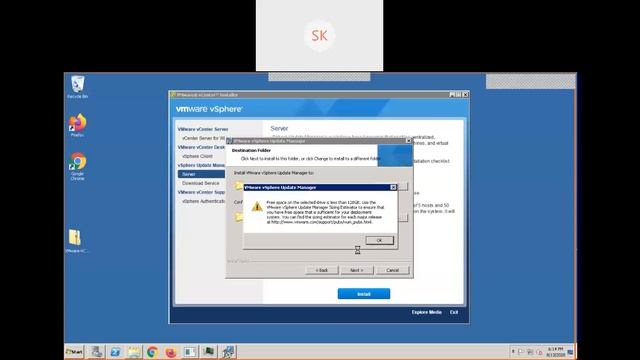Select Server under vSphere Update Manager
The image size is (640, 360).
click(x=201, y=174)
